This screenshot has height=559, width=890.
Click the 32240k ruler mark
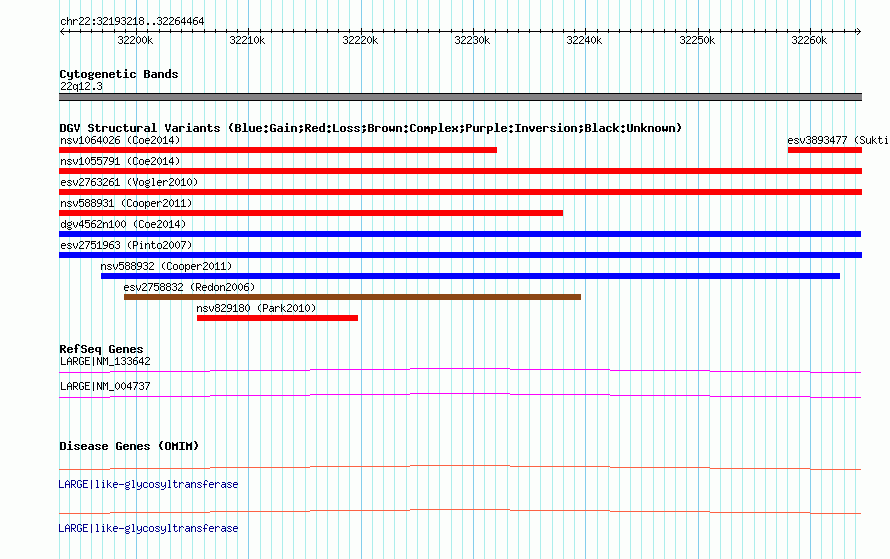click(584, 40)
